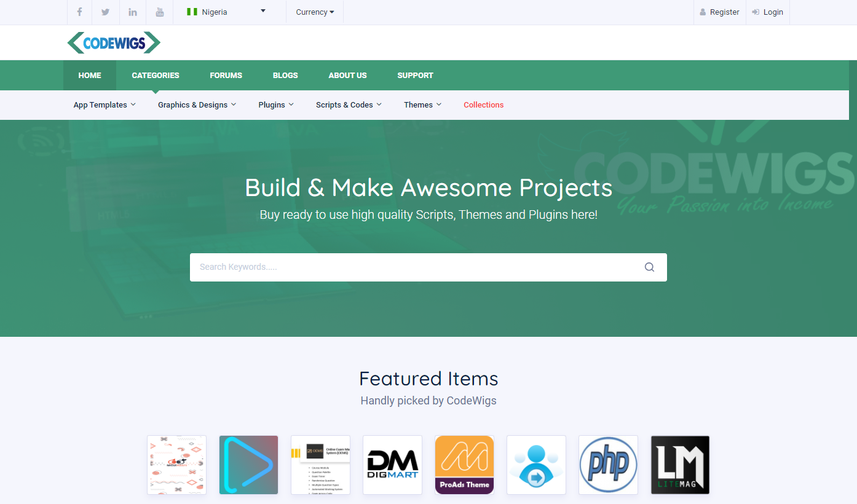Click the LinkedIn icon
This screenshot has height=504, width=857.
(133, 12)
